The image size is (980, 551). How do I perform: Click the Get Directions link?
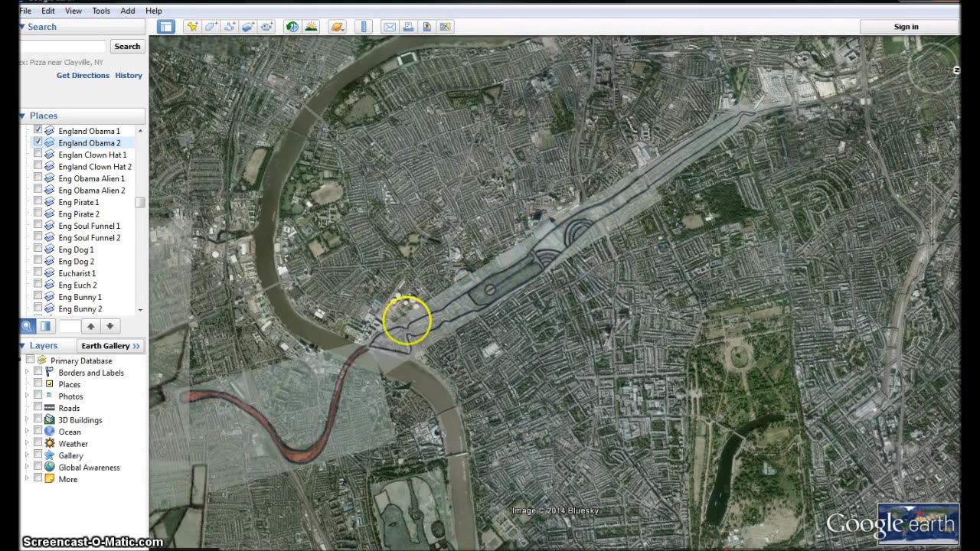click(x=83, y=76)
